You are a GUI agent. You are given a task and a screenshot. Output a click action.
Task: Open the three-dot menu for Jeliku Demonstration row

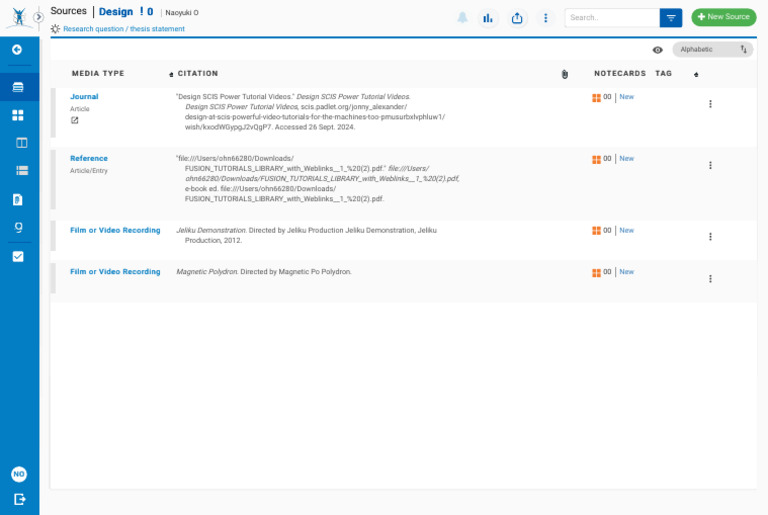pos(710,237)
